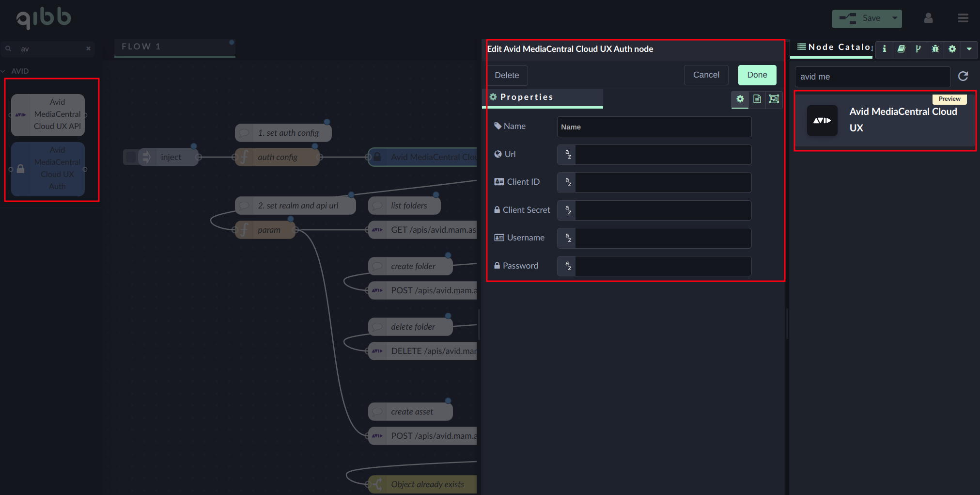
Task: Open the debug bug icon panel
Action: (x=935, y=49)
